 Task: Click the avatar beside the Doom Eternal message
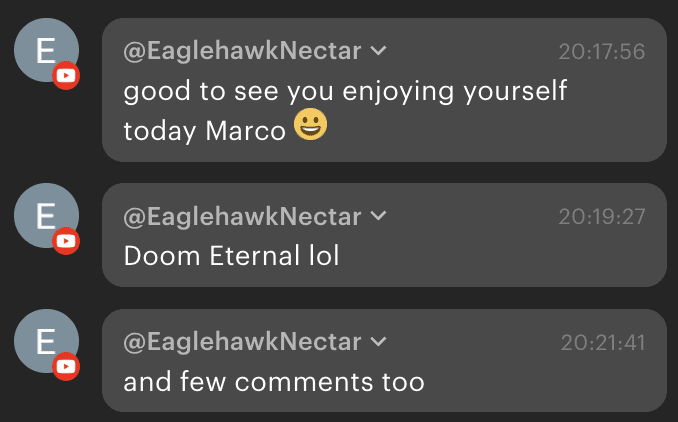(x=45, y=215)
